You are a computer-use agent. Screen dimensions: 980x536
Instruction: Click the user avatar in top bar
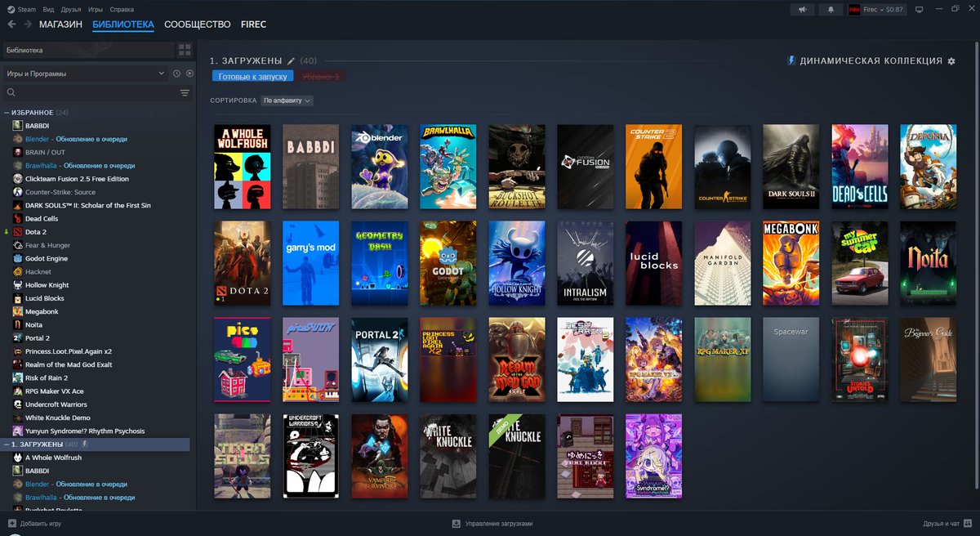(x=854, y=9)
